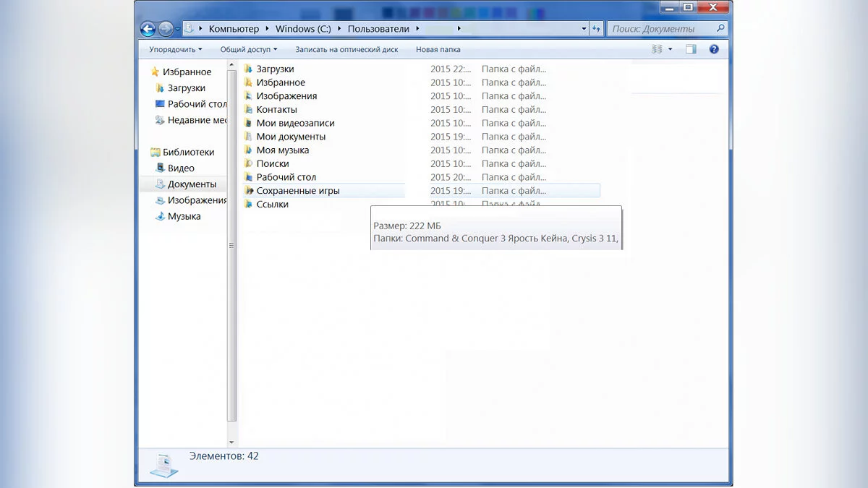
Task: Click the Новая папка button
Action: pyautogui.click(x=438, y=49)
